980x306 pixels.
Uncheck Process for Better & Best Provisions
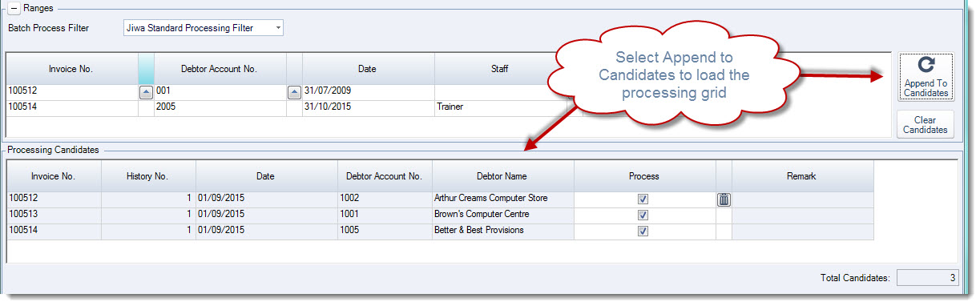tap(643, 231)
